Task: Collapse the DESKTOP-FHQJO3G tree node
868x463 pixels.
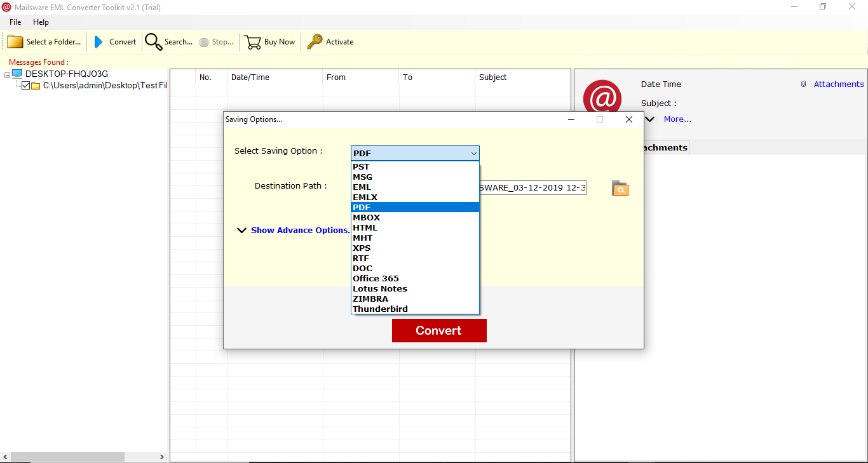Action: tap(7, 75)
